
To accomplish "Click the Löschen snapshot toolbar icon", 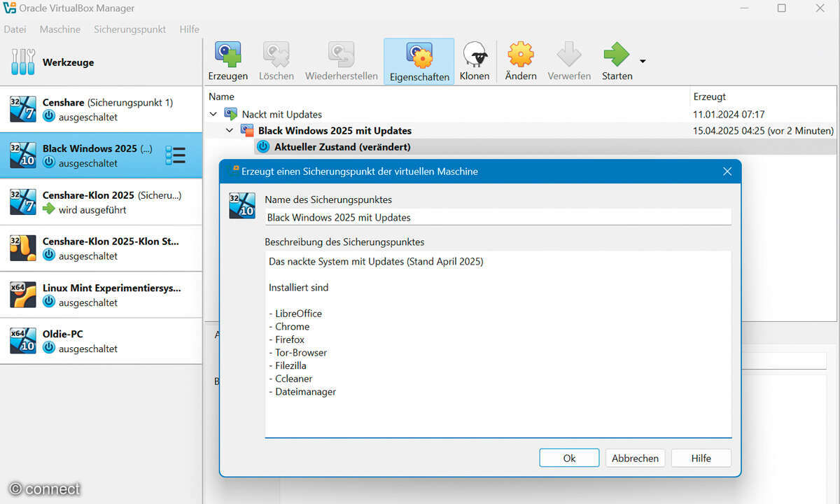I will coord(276,55).
